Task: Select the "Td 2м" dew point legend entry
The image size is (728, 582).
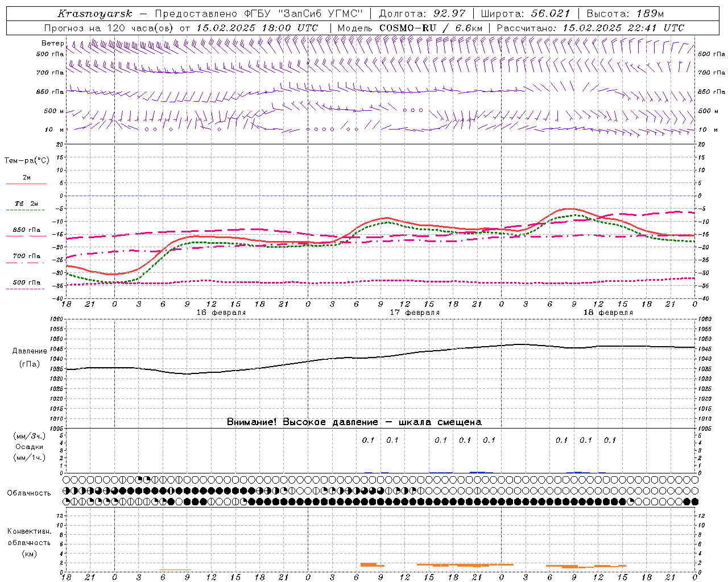Action: (x=27, y=203)
